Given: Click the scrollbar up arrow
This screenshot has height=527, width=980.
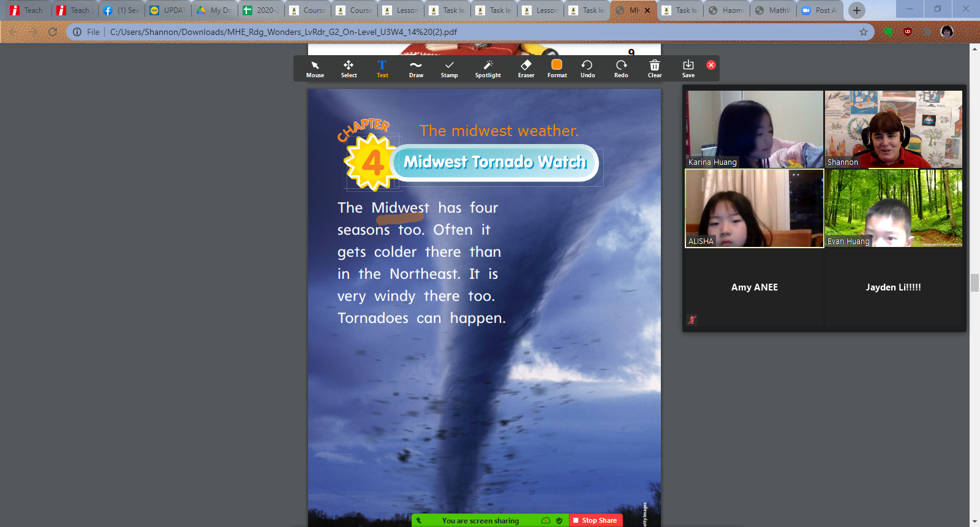Looking at the screenshot, I should point(974,48).
